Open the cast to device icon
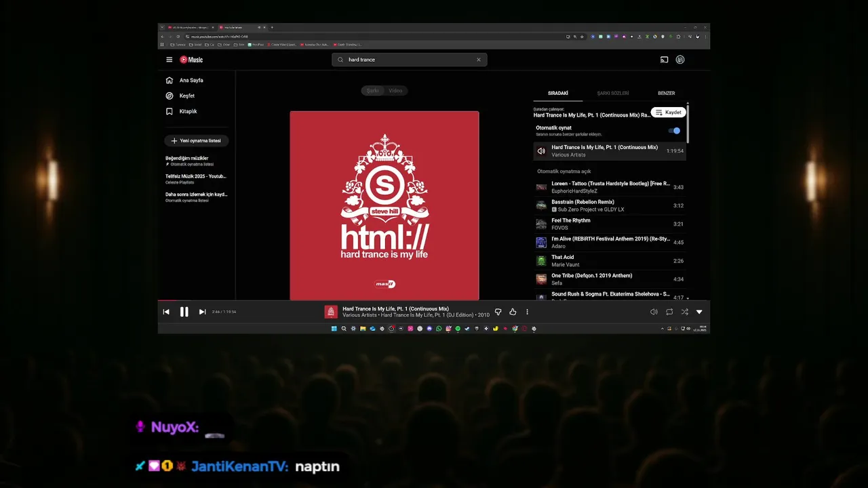This screenshot has width=868, height=488. [664, 60]
